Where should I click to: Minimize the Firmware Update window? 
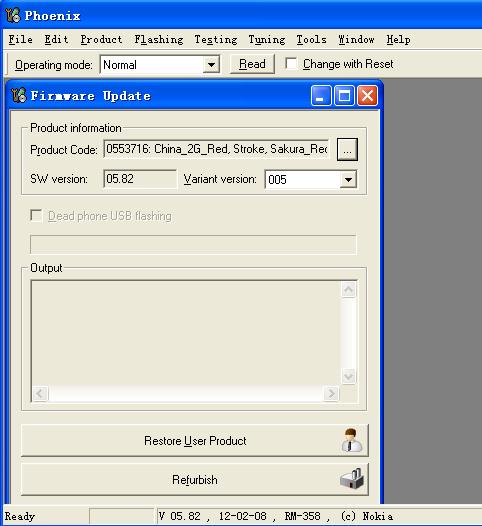tap(321, 96)
